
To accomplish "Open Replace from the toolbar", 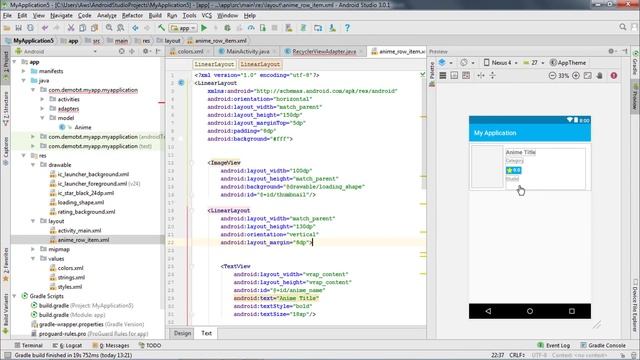I will [x=121, y=28].
